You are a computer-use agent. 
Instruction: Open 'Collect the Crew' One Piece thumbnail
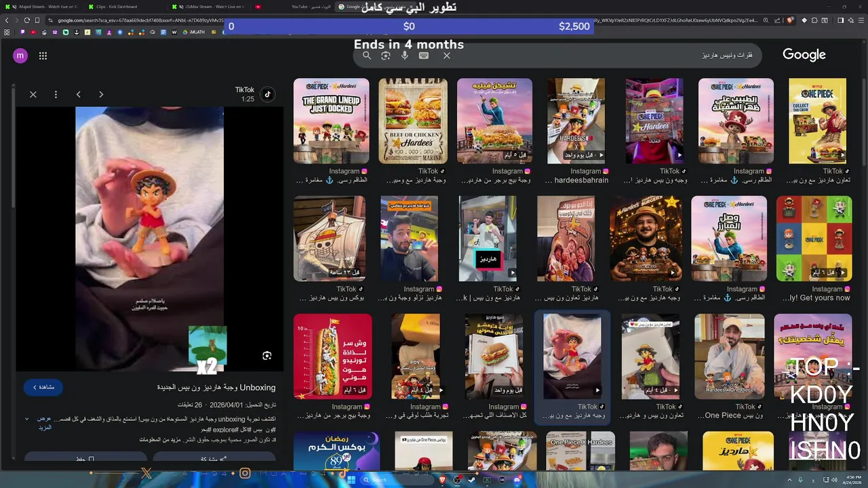coord(818,121)
